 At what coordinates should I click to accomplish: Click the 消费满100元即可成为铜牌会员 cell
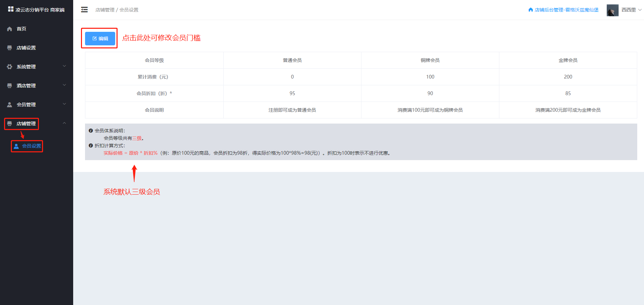[x=430, y=110]
